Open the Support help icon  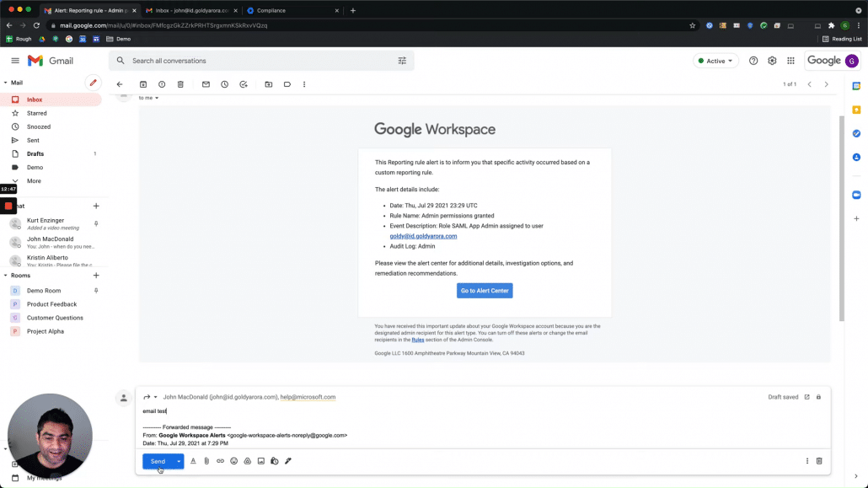753,61
